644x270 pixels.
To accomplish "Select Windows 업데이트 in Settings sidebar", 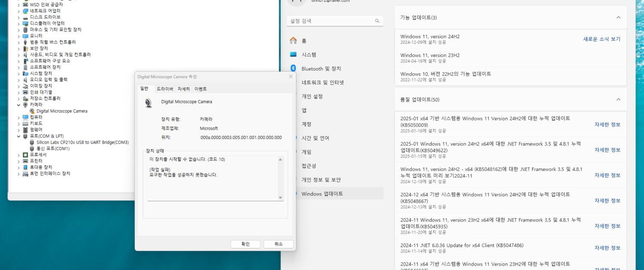I will point(336,193).
